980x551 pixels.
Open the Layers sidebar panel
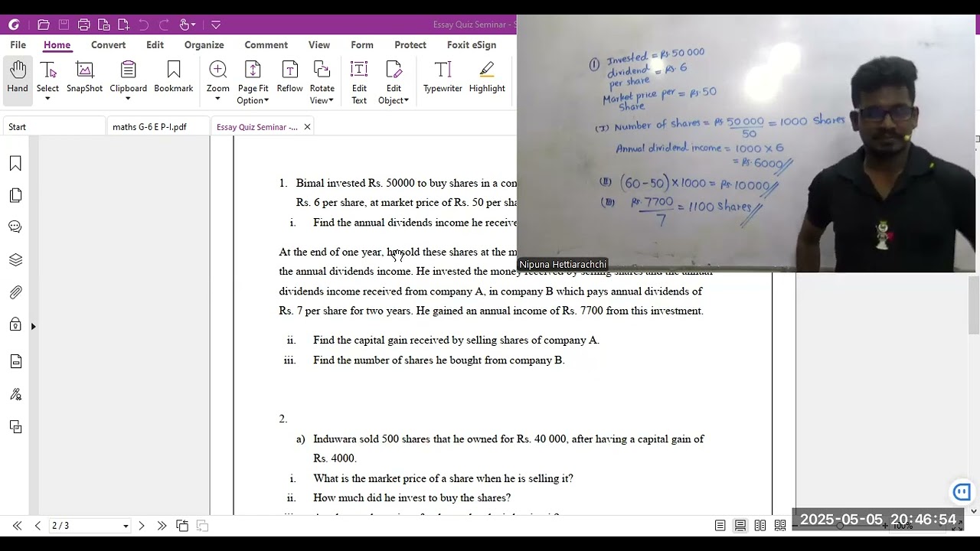(x=15, y=260)
